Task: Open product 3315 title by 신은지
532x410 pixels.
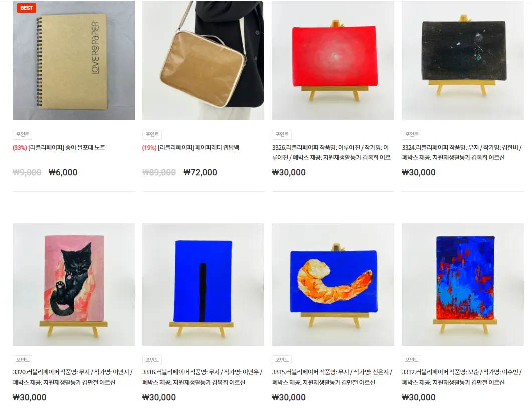Action: [332, 377]
